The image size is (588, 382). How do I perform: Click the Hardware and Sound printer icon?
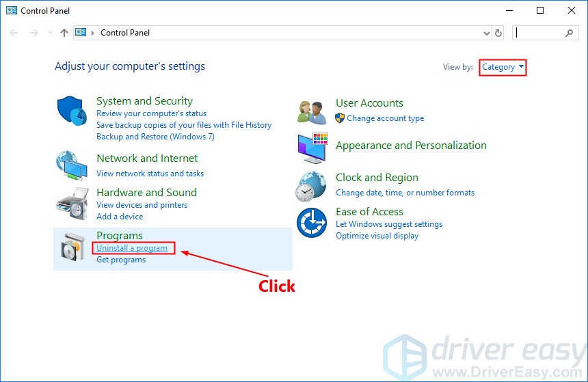click(72, 202)
